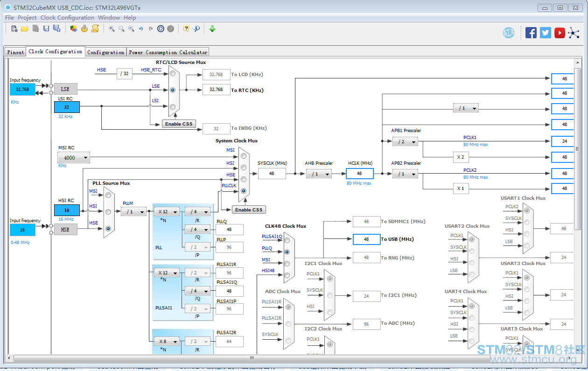Open the PLLSAI1 X 12 multiplier dropdown
The image size is (588, 371).
(167, 273)
